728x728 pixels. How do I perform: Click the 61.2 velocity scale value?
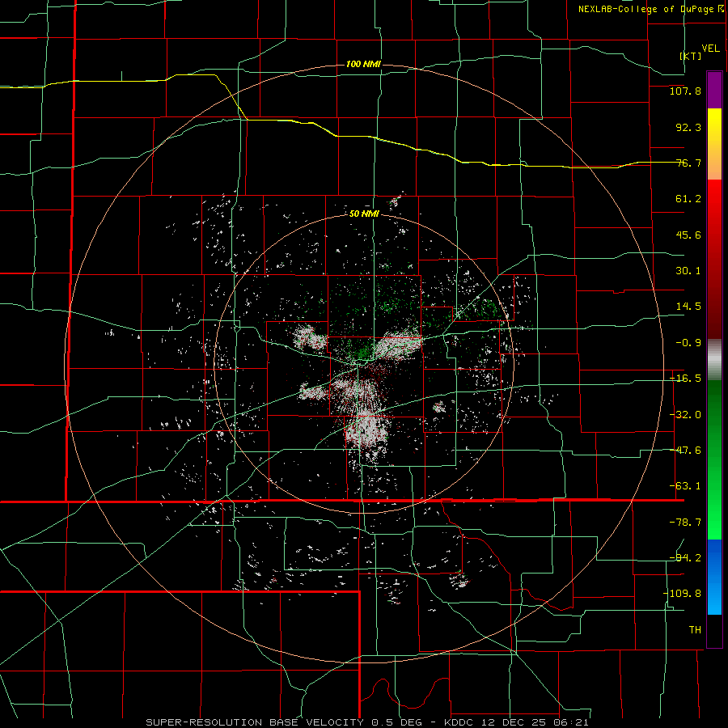(x=688, y=199)
